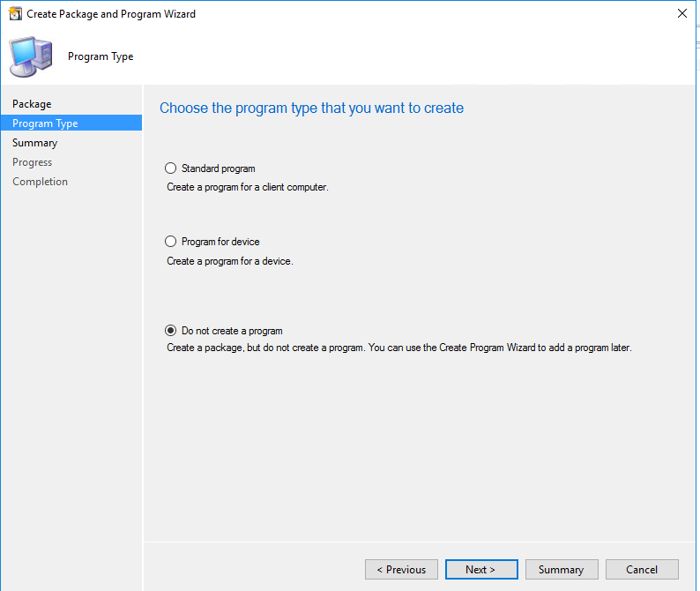Click 'Create a program for a device' description
The height and width of the screenshot is (591, 700).
pos(229,261)
